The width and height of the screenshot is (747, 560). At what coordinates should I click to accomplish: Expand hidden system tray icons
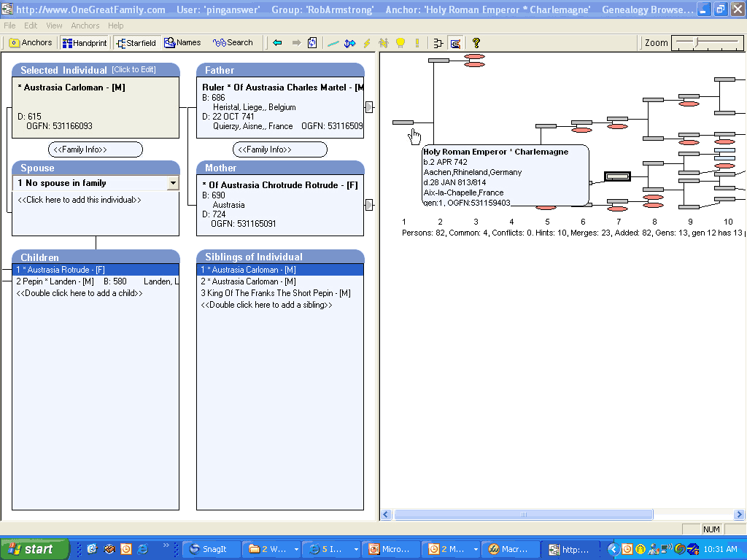click(x=613, y=549)
